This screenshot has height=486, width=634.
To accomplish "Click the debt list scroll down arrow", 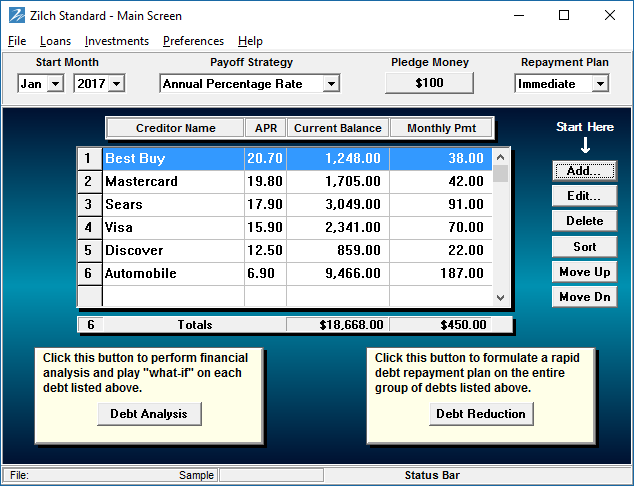I will (500, 298).
